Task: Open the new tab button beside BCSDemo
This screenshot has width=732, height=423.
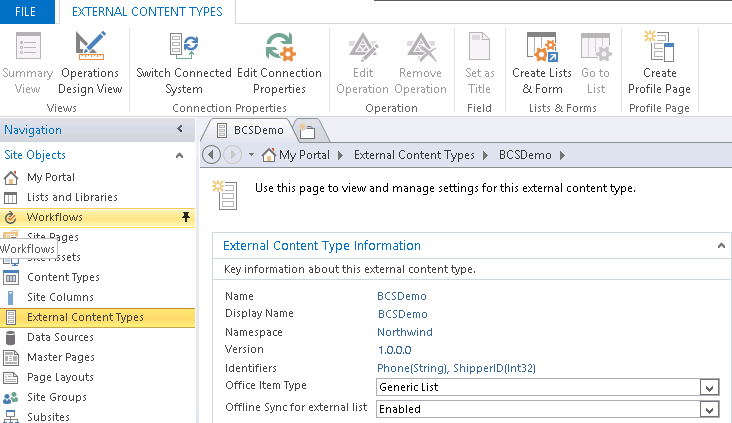Action: [x=307, y=131]
